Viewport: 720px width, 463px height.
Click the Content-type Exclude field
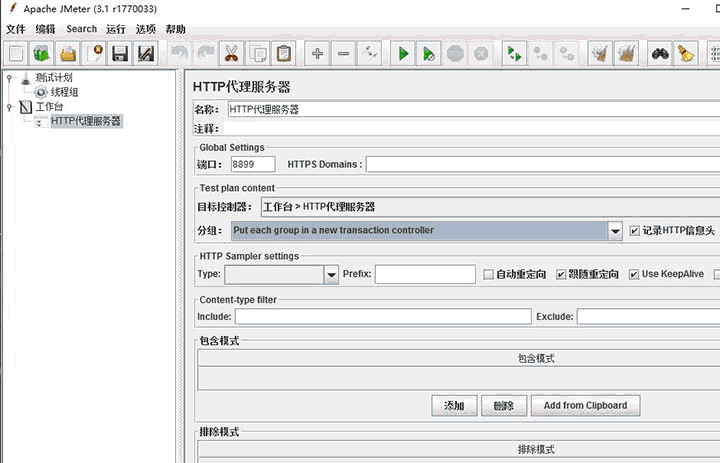pyautogui.click(x=648, y=316)
